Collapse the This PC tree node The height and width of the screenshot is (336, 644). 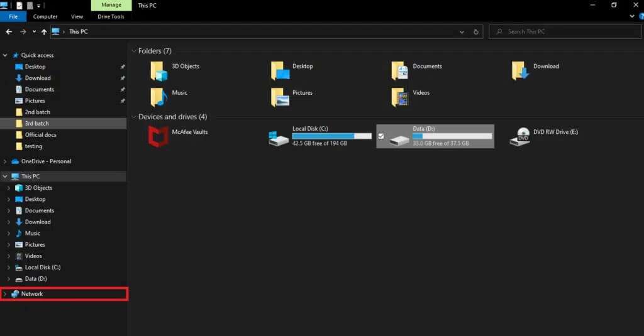point(5,176)
